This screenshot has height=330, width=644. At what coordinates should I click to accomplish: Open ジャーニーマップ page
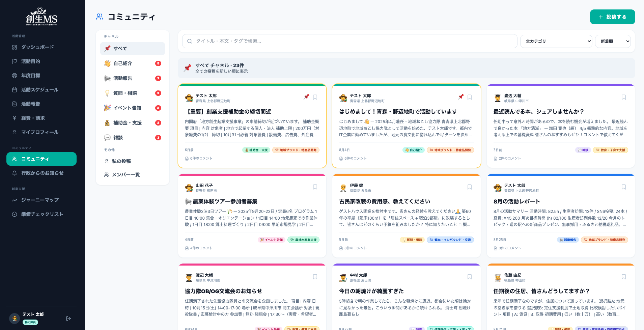[41, 200]
